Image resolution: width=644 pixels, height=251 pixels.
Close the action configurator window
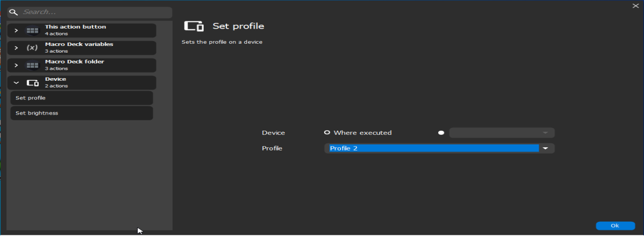tap(635, 6)
